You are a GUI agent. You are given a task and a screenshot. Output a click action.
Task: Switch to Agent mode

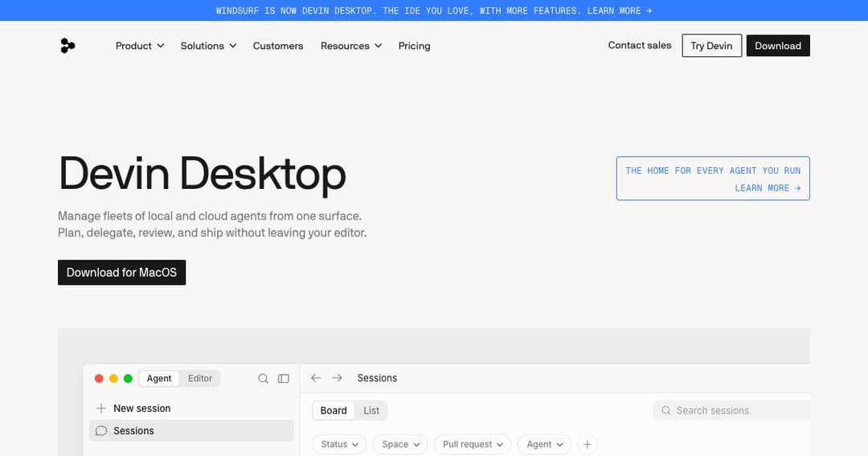tap(159, 379)
